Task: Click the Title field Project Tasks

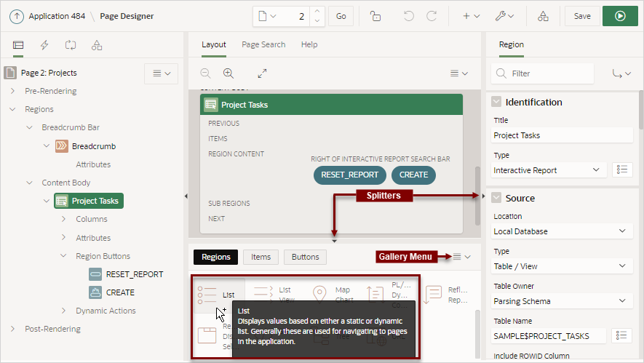Action: click(x=562, y=135)
